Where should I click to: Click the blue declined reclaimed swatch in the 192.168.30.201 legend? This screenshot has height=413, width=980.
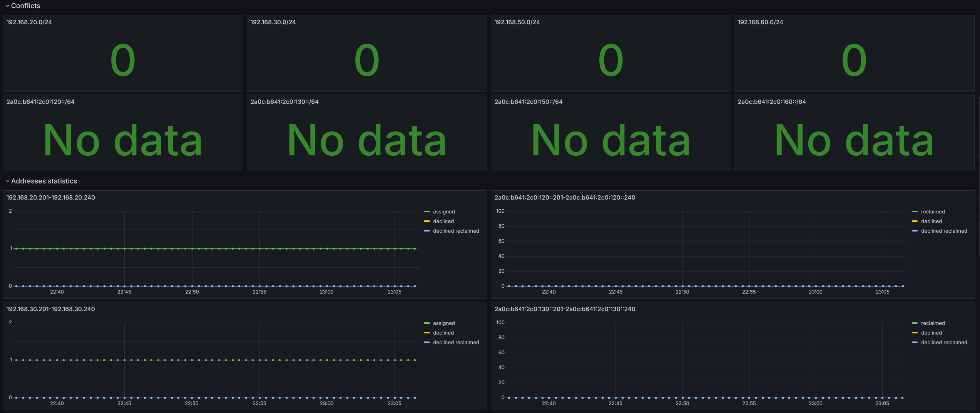pyautogui.click(x=426, y=343)
